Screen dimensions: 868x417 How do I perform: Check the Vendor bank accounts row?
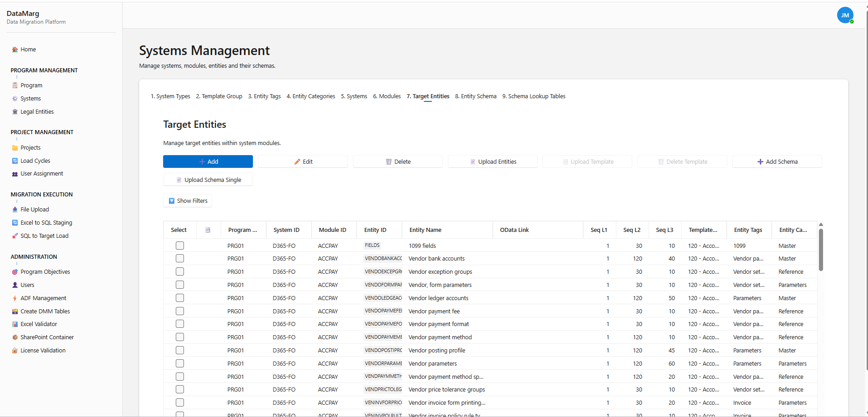[x=180, y=258]
